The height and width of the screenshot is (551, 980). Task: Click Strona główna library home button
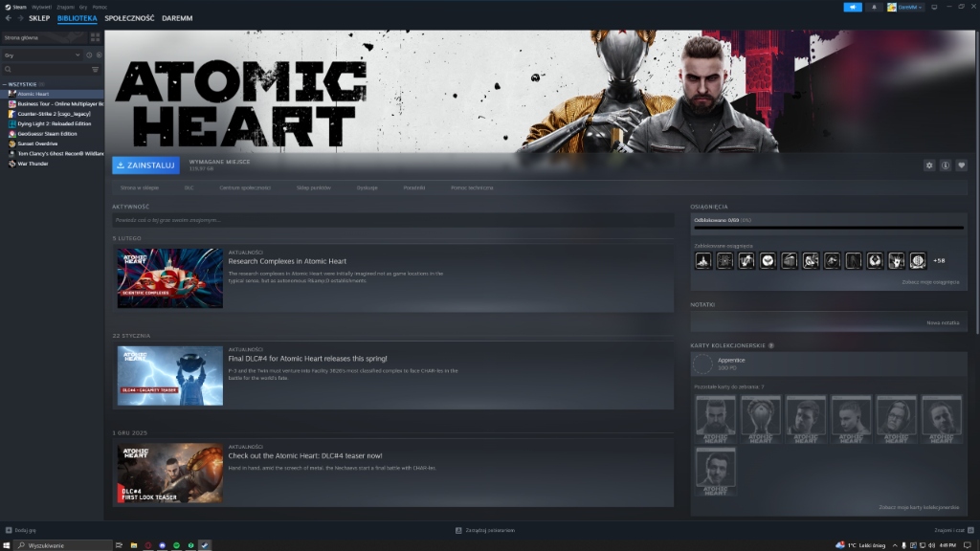tap(42, 37)
